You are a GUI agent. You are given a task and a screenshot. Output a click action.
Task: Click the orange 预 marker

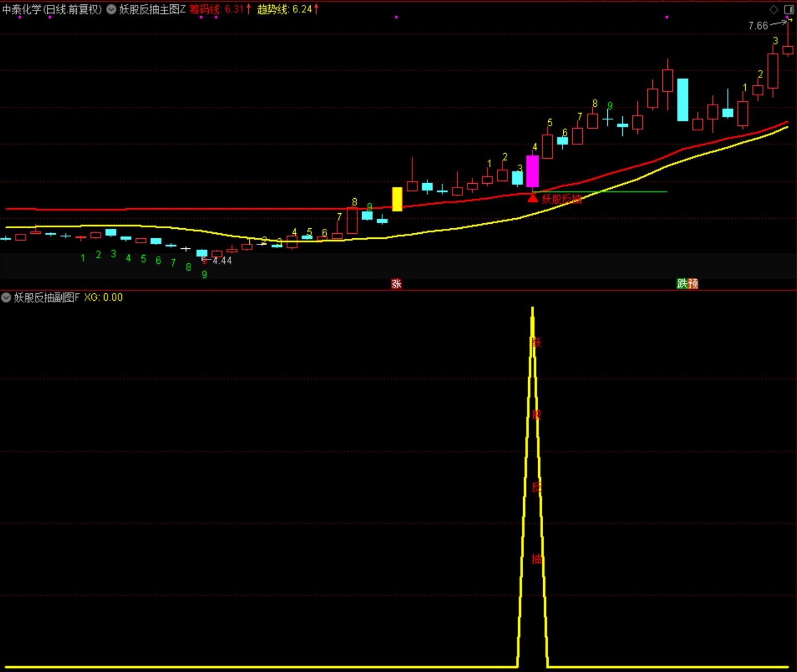[x=693, y=283]
